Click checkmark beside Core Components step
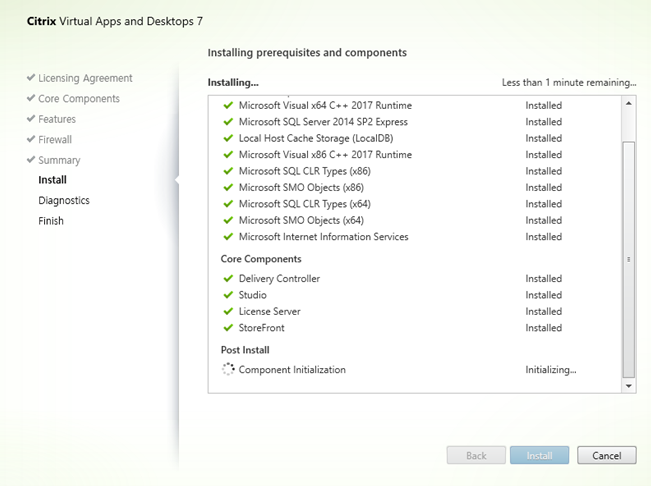651x486 pixels. pyautogui.click(x=31, y=98)
